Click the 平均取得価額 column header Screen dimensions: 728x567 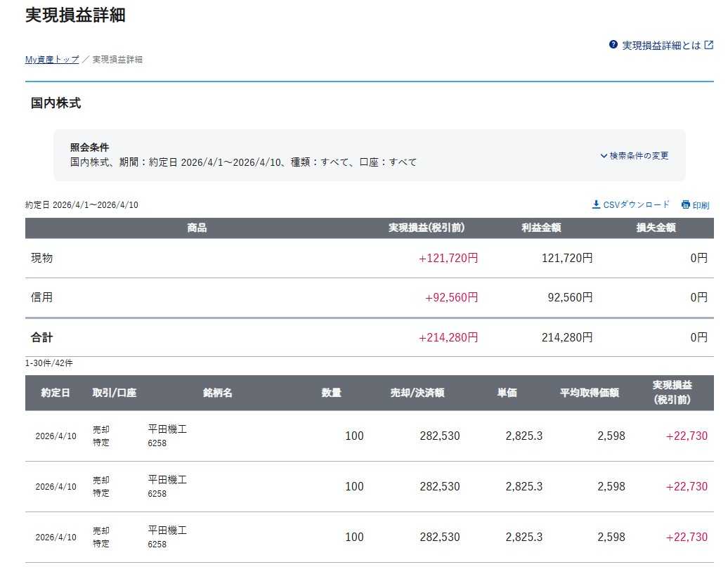(x=589, y=393)
